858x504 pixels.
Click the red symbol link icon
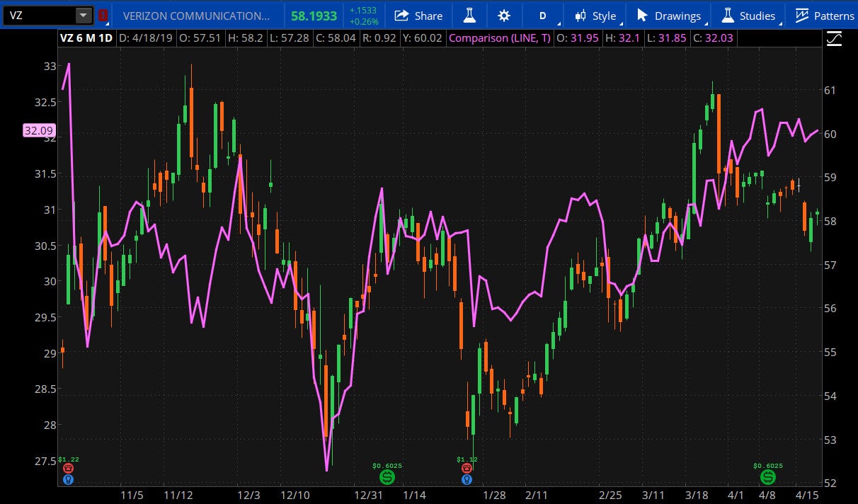tap(103, 15)
